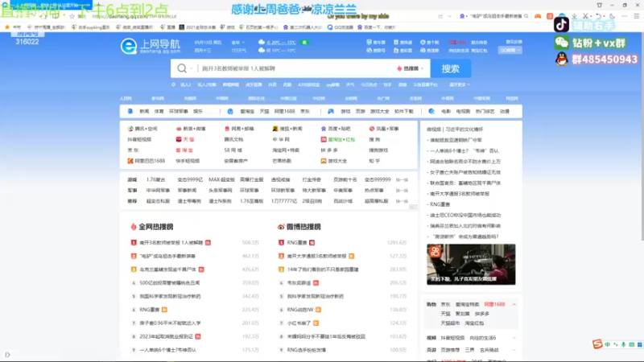The width and height of the screenshot is (644, 362).
Task: Click the news category icon before 新闻
Action: 130,111
